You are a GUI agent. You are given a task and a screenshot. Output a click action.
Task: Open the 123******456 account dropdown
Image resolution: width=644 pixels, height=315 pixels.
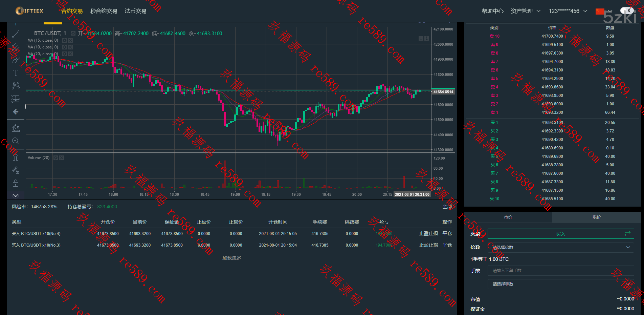568,11
